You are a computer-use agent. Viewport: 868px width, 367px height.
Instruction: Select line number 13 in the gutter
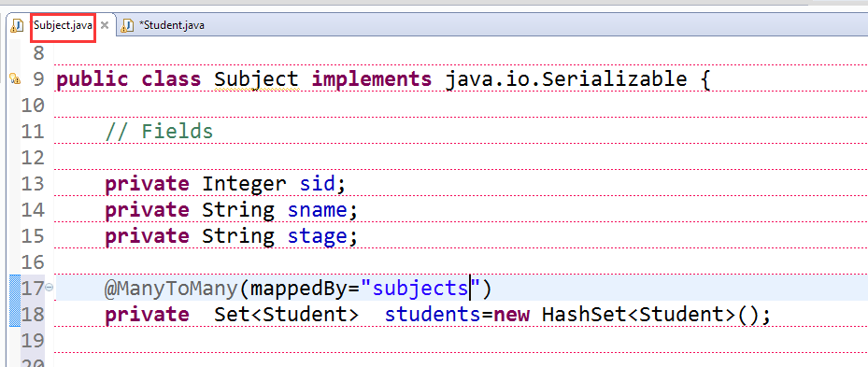click(x=33, y=184)
